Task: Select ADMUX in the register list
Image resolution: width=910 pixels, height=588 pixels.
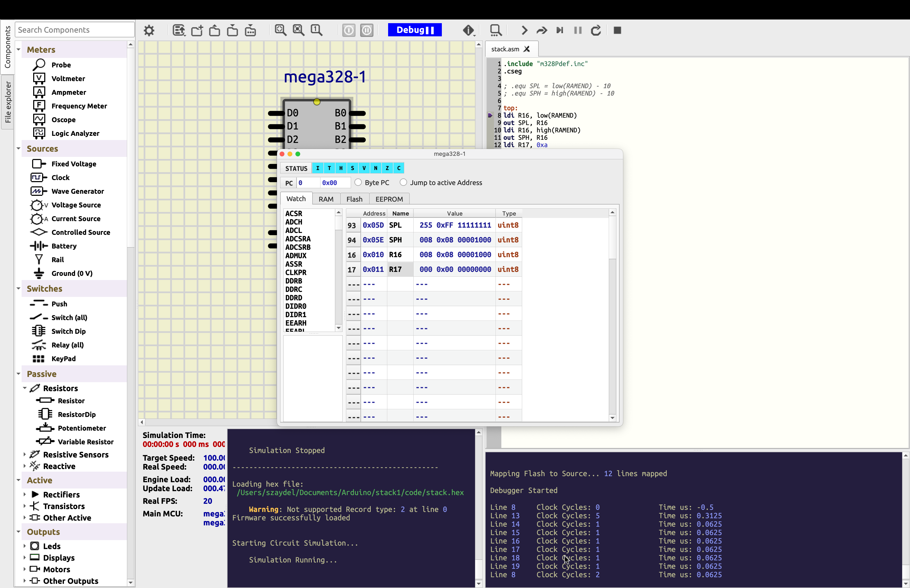Action: 296,255
